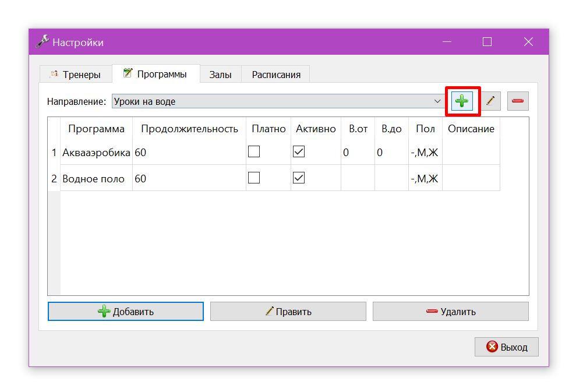Select the В.от value of Аквааэробика
Screen dimensions: 576x392
(358, 153)
